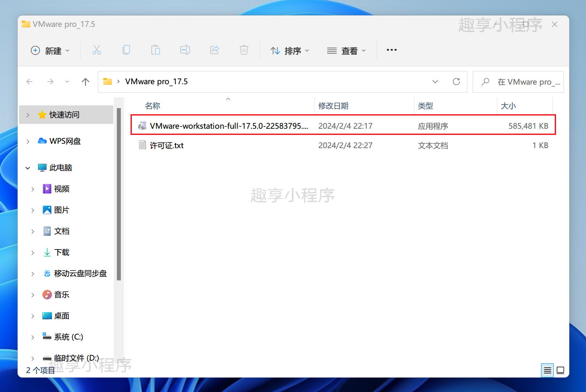Viewport: 586px width, 392px height.
Task: Sort by 名称 column header
Action: [153, 106]
